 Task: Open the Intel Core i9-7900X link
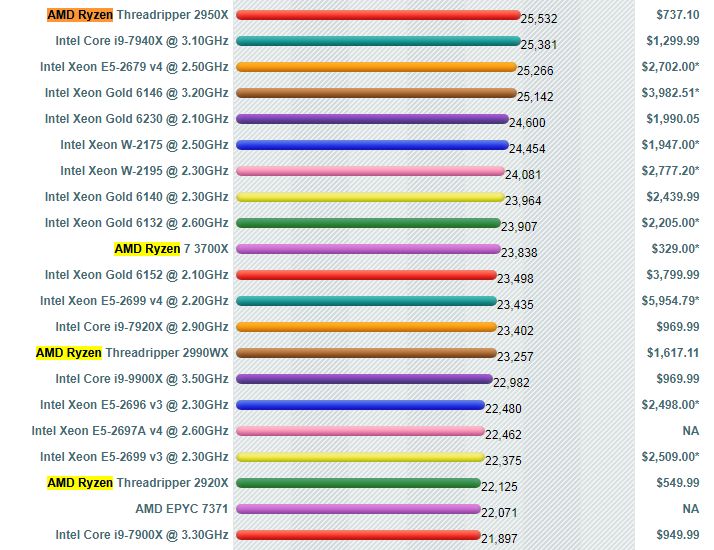(x=142, y=535)
